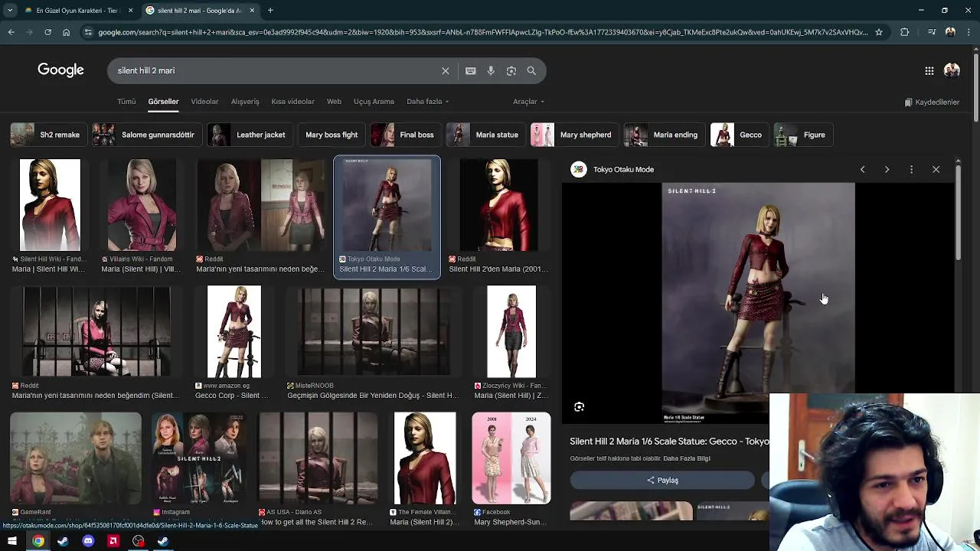This screenshot has height=551, width=980.
Task: Switch to the Videolar tab
Action: (x=204, y=102)
